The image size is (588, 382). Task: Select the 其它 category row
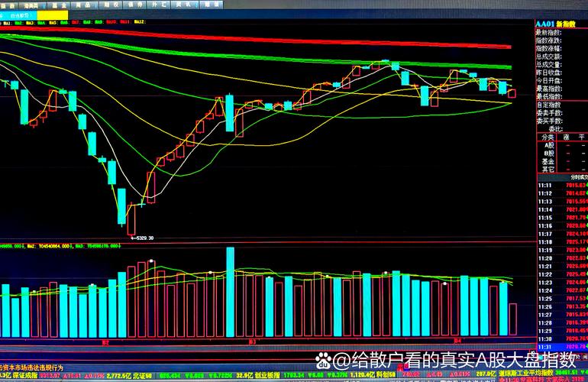(x=547, y=169)
